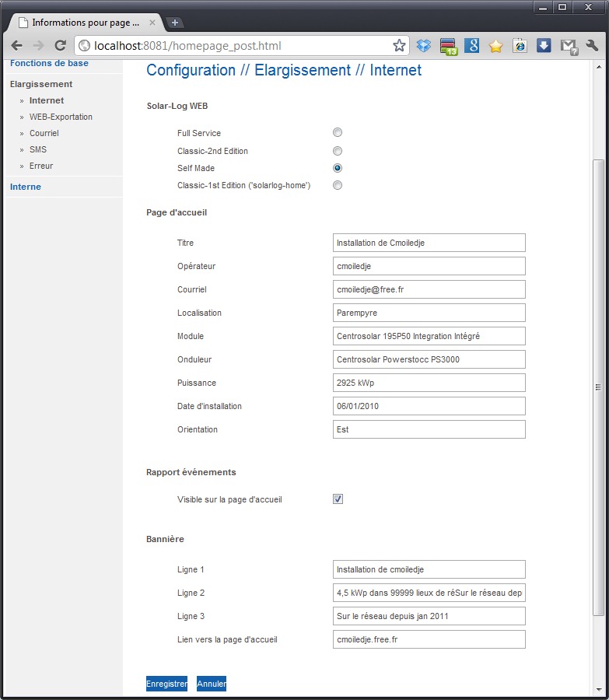This screenshot has height=700, width=609.
Task: Open Chrome wrench settings menu
Action: [x=592, y=46]
